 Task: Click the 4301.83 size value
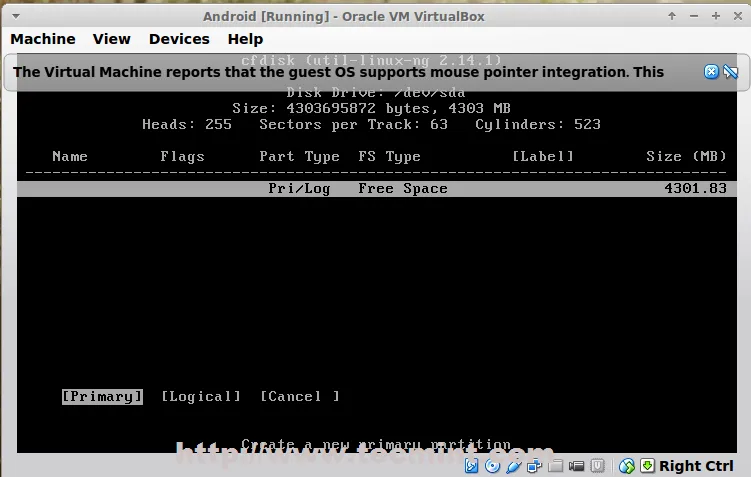695,188
